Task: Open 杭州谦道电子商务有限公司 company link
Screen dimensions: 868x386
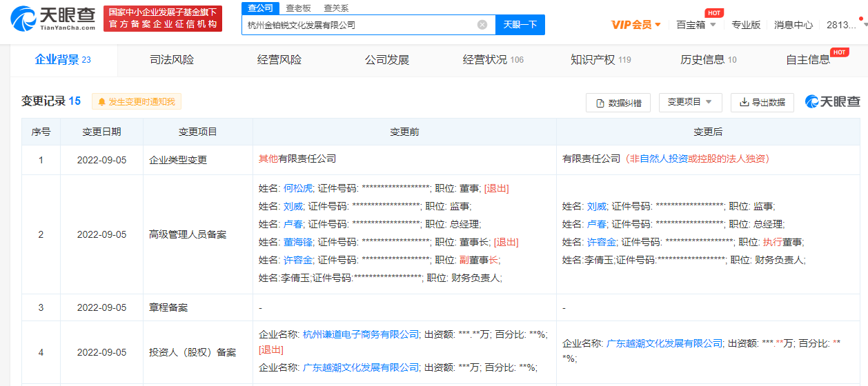Action: [361, 334]
